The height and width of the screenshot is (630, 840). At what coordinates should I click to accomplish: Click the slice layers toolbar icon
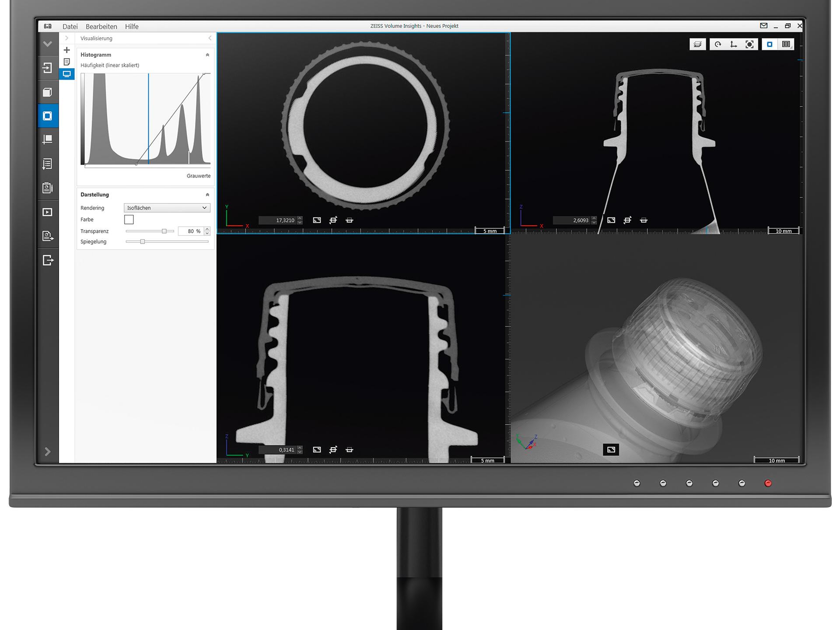(x=697, y=44)
